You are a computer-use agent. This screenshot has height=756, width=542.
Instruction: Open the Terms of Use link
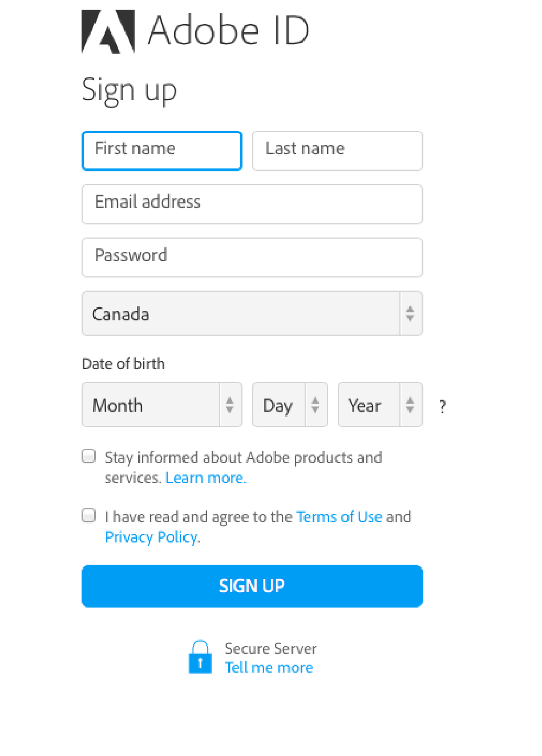click(339, 517)
